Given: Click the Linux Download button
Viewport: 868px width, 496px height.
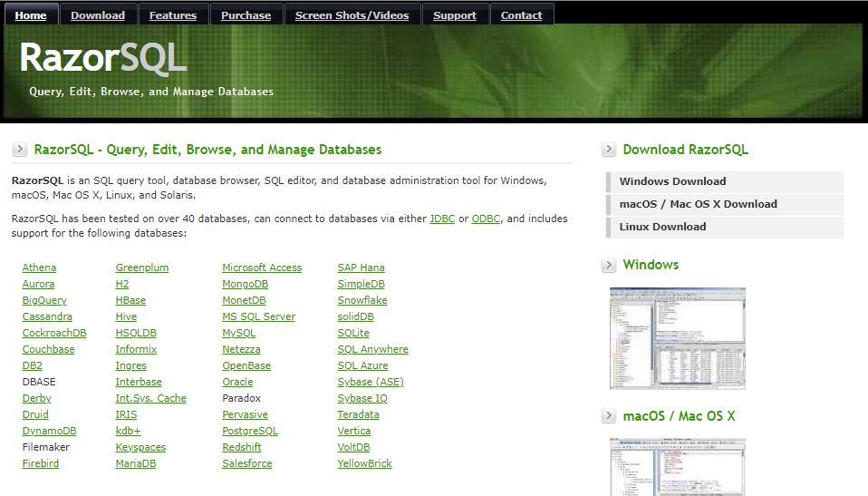Looking at the screenshot, I should coord(725,227).
